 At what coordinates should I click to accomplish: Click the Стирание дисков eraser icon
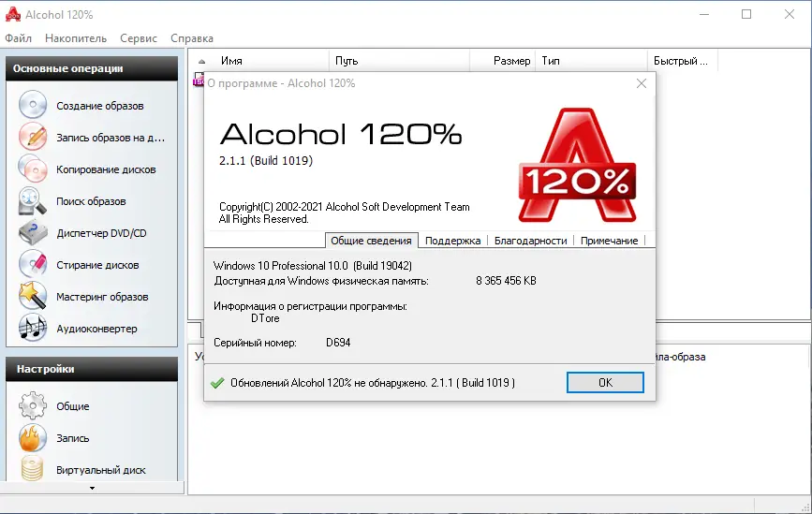(33, 265)
